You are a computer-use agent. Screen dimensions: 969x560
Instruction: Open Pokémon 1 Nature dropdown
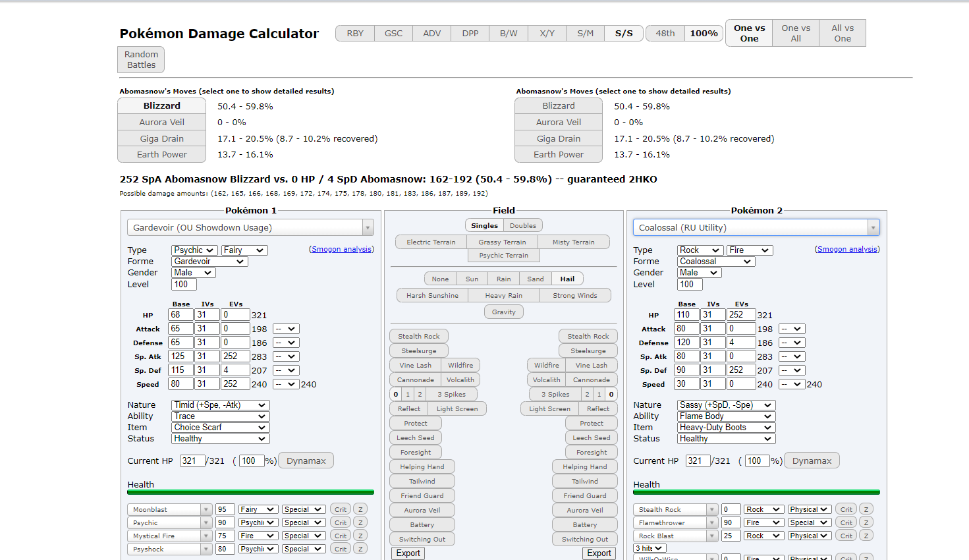221,405
